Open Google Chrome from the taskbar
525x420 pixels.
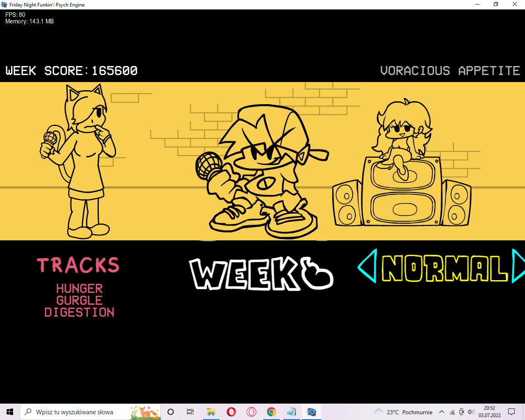pyautogui.click(x=271, y=411)
